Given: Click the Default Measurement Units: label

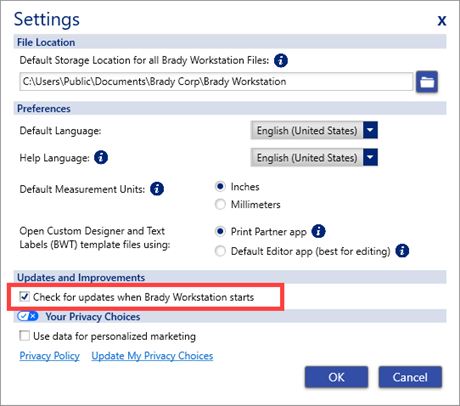Looking at the screenshot, I should 82,189.
